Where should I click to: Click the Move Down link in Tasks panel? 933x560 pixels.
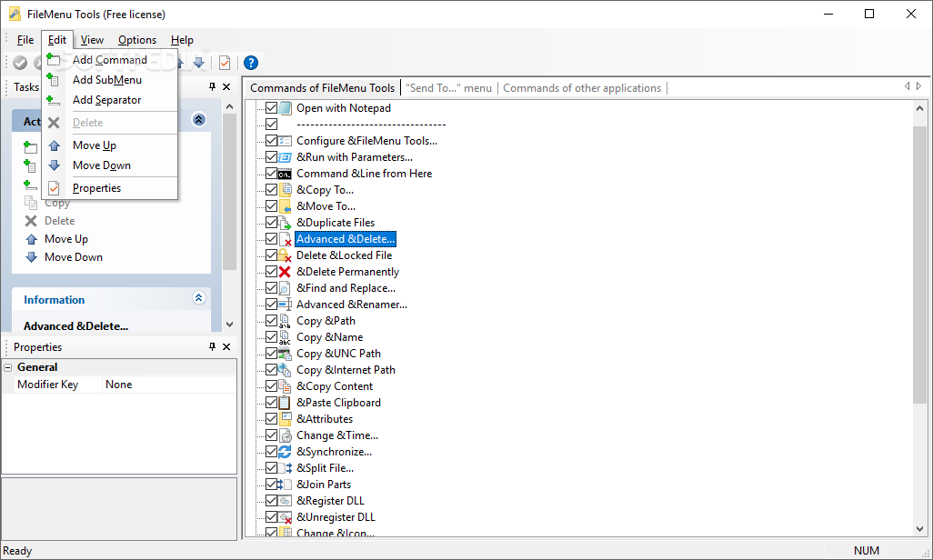73,257
